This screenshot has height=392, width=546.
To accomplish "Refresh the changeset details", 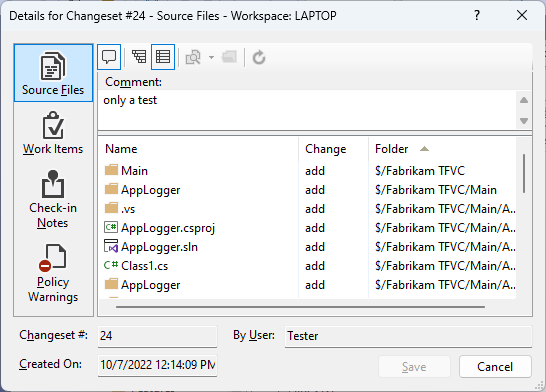I will click(259, 57).
